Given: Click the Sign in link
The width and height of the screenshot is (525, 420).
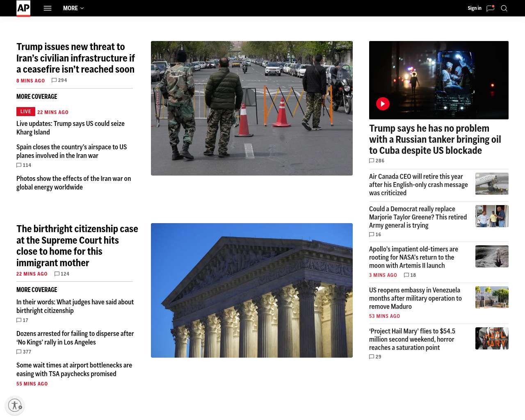Looking at the screenshot, I should pos(474,8).
